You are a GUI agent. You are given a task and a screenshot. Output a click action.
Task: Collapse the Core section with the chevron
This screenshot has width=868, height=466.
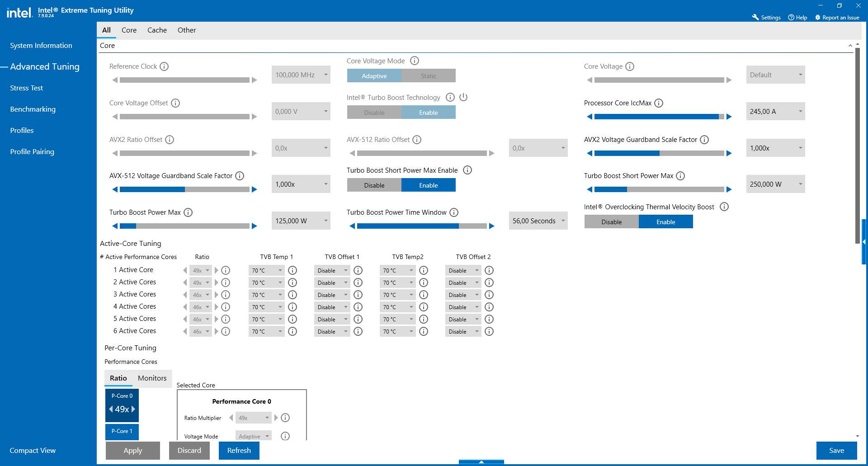(850, 46)
